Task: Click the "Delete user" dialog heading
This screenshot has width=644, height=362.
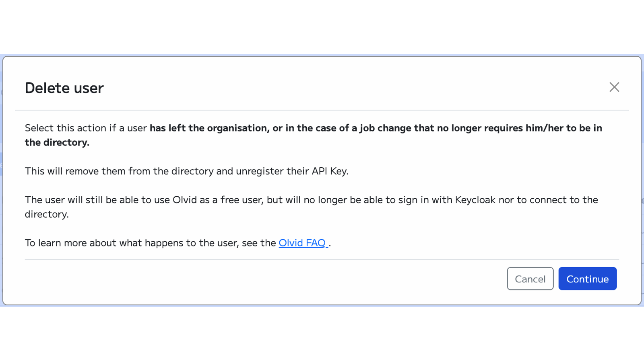Action: (x=64, y=88)
